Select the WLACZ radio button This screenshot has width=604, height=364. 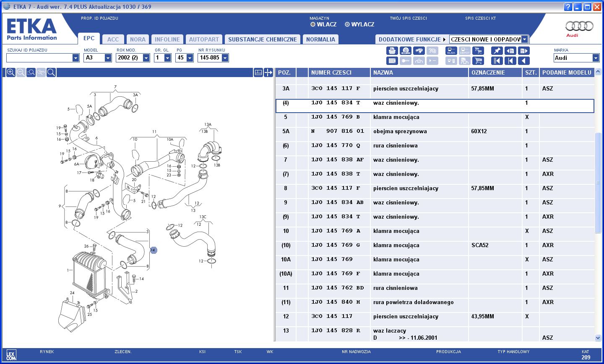click(312, 24)
